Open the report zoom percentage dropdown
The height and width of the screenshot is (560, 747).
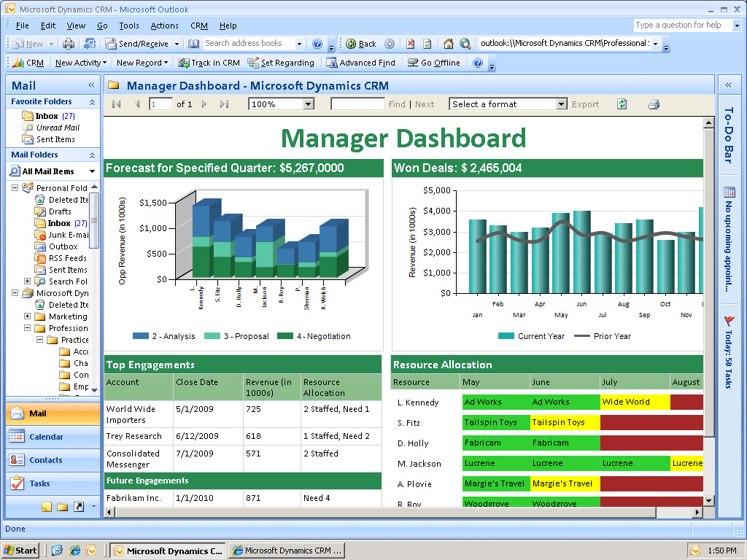pos(308,104)
